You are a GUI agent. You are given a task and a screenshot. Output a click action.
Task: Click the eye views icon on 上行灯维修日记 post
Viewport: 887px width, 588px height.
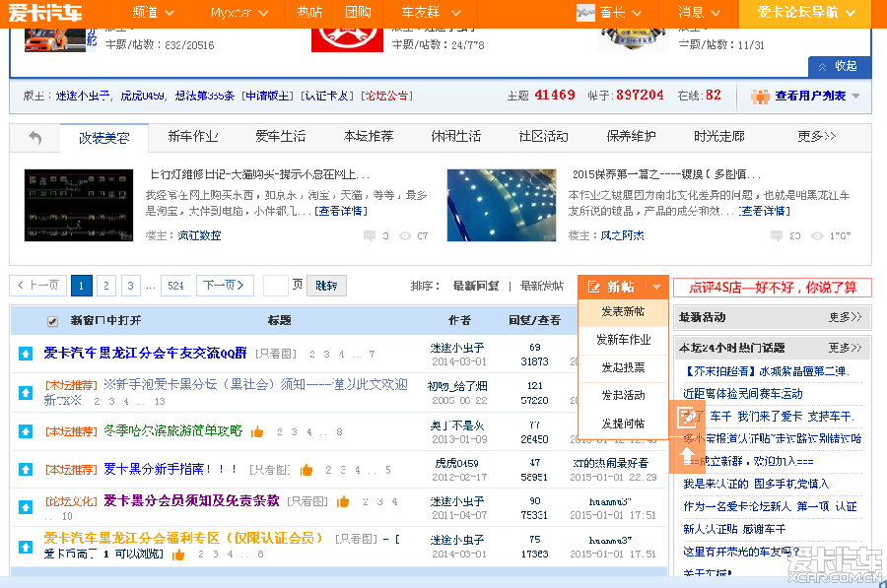(405, 235)
